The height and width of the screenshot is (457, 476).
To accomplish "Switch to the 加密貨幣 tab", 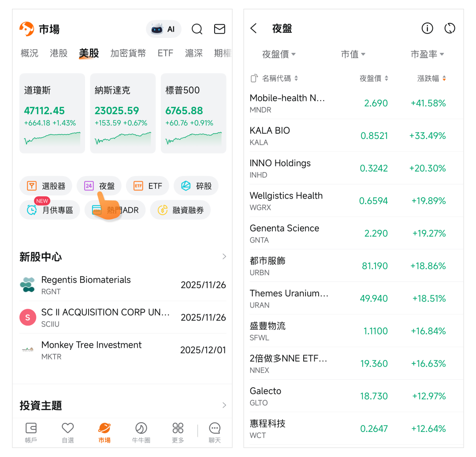I will coord(128,53).
